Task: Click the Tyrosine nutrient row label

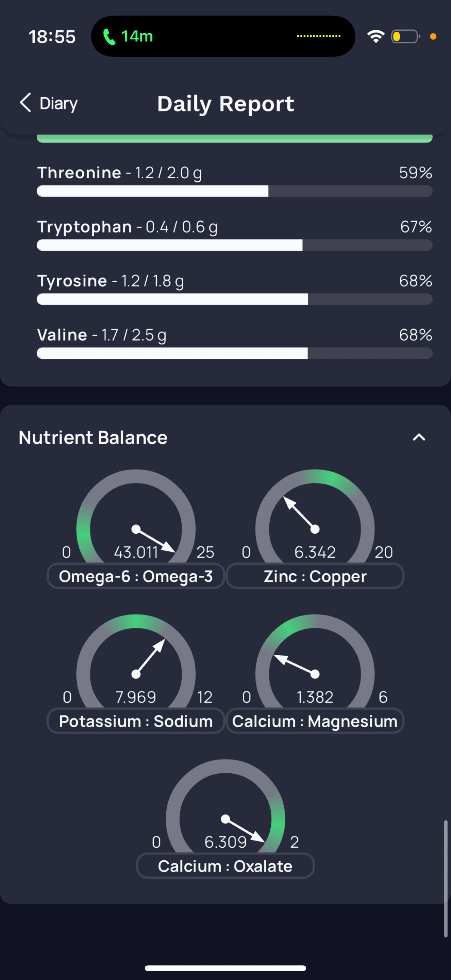Action: 72,281
